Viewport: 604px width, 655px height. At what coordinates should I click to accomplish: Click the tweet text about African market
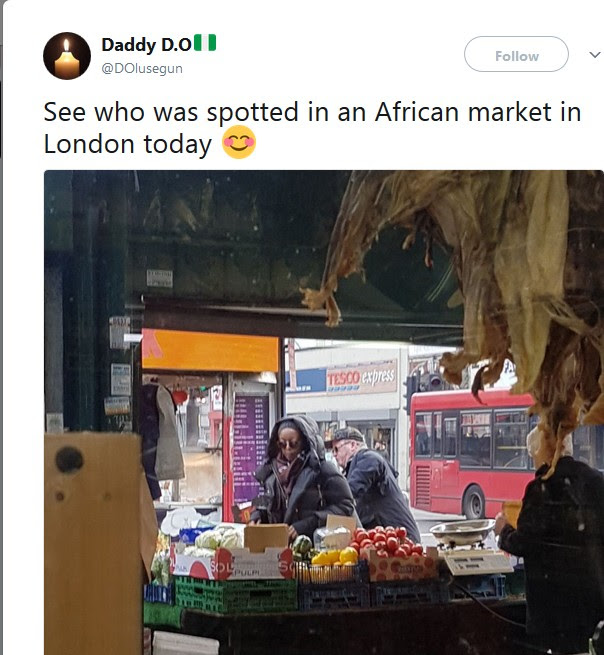(x=312, y=128)
